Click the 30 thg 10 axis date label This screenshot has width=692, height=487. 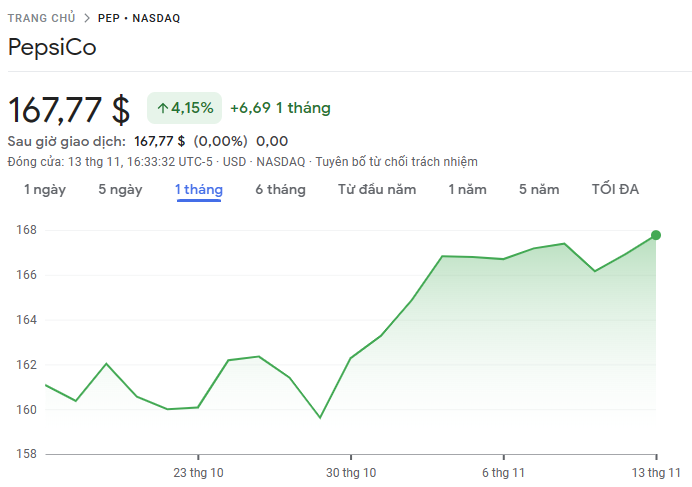(351, 473)
